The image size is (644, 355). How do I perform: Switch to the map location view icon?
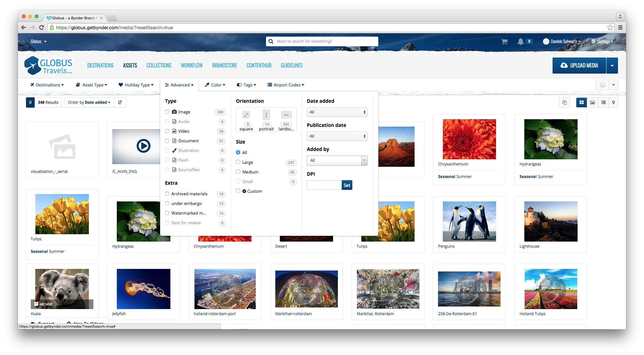pos(613,102)
